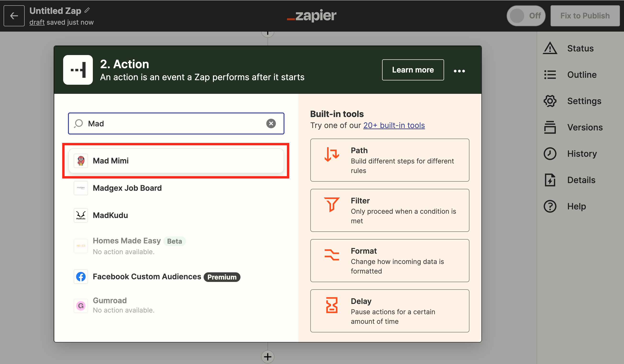Screen dimensions: 624x364
Task: Choose the Format built-in tool
Action: tap(390, 260)
